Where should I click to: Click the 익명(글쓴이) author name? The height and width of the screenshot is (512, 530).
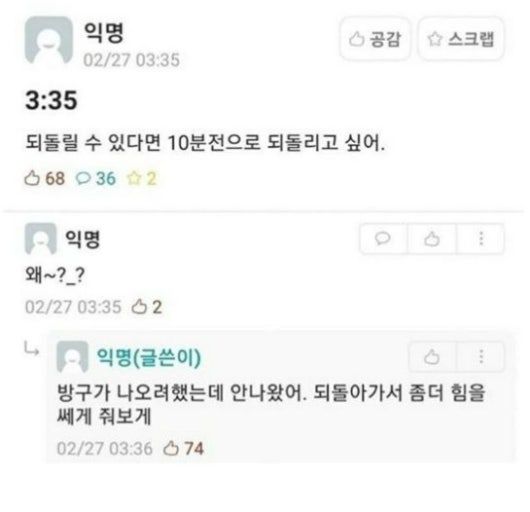click(149, 357)
